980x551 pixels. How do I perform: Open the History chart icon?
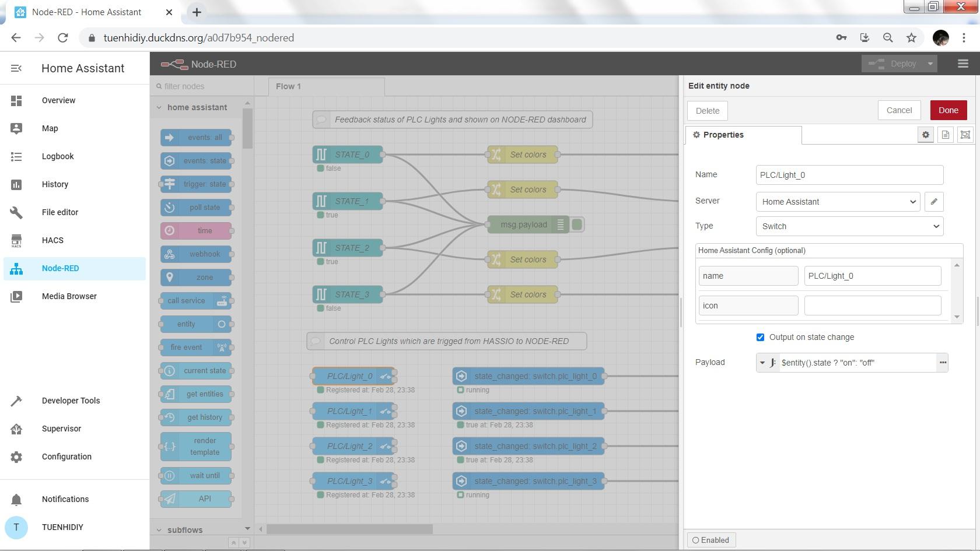coord(16,184)
